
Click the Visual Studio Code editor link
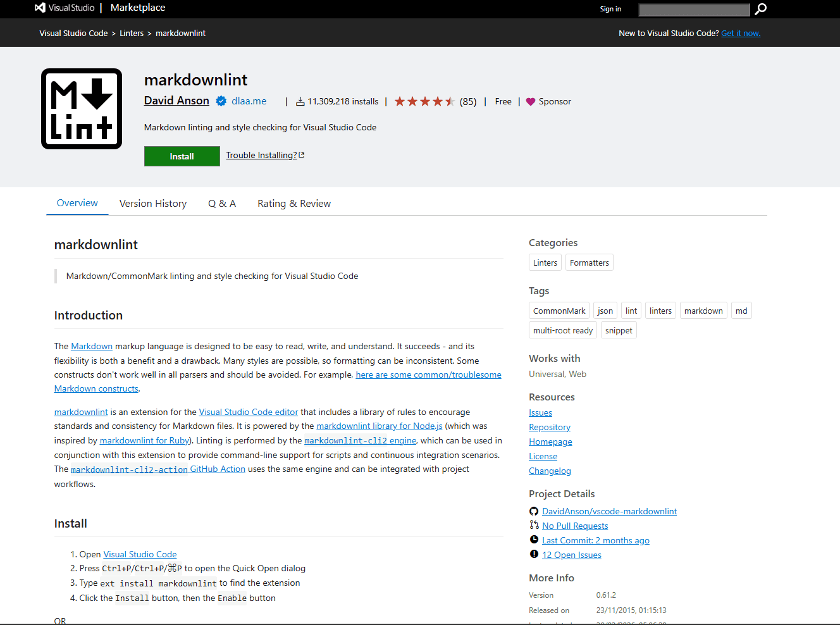[x=249, y=412]
